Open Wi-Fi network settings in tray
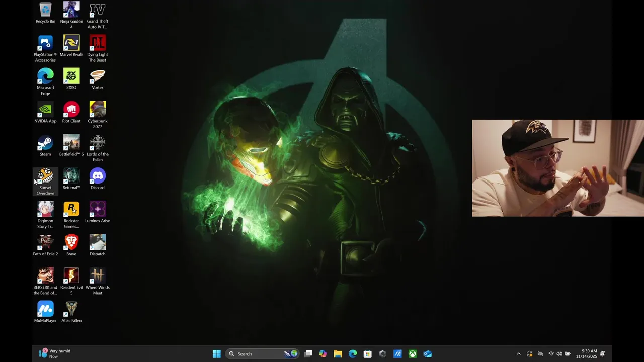This screenshot has height=362, width=644. point(551,354)
